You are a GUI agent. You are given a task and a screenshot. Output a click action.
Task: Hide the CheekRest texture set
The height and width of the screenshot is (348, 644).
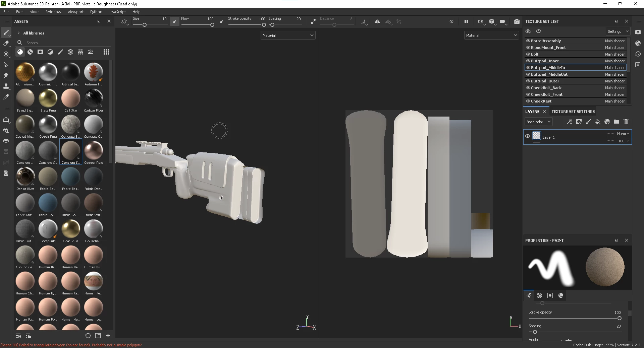528,101
